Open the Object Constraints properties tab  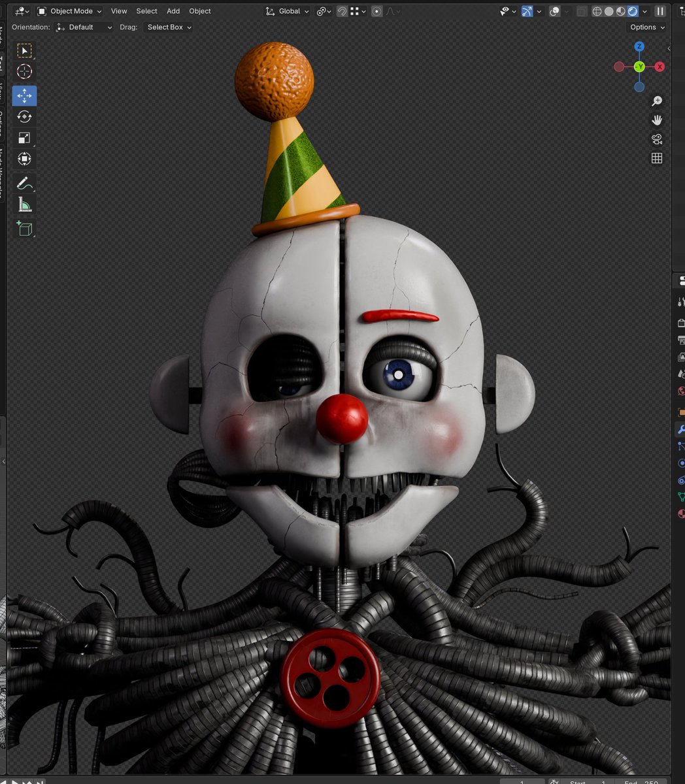point(681,480)
